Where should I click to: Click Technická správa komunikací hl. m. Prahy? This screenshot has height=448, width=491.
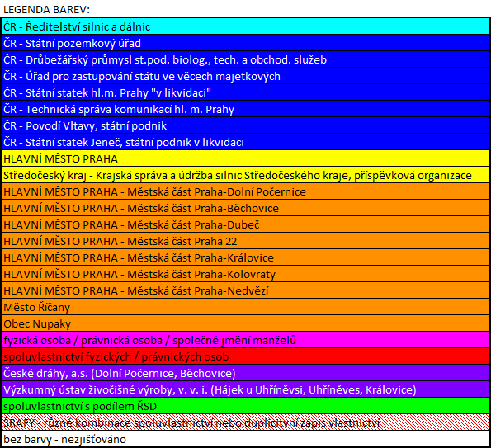click(246, 109)
